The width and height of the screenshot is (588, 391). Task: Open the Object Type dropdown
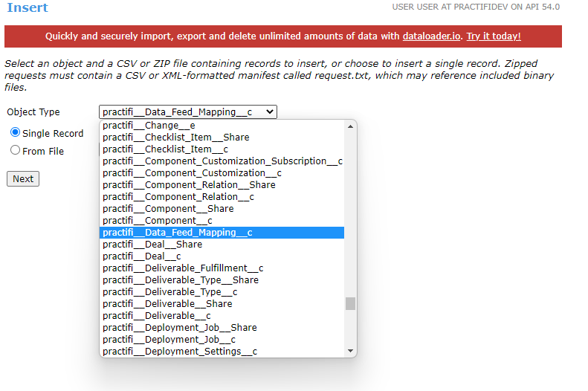tap(188, 112)
